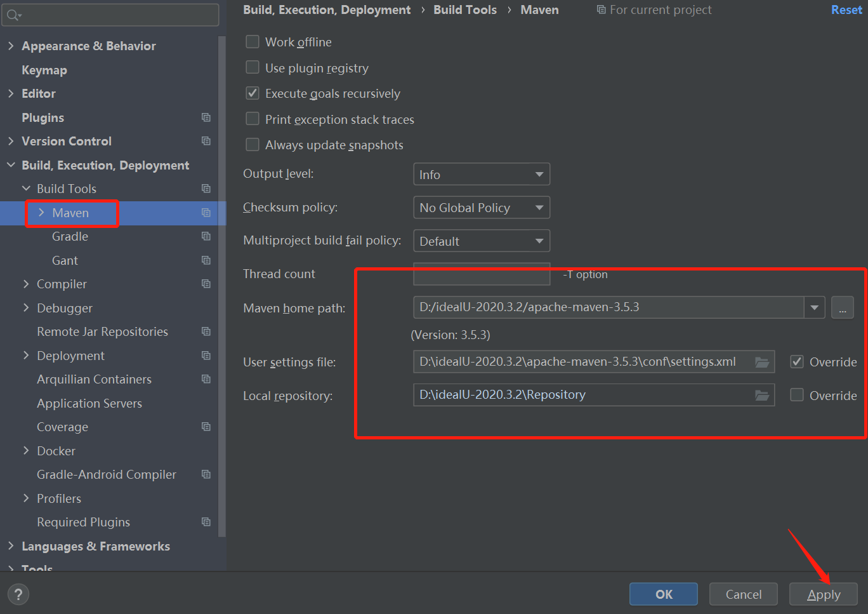This screenshot has height=614, width=868.
Task: Select Gant under Build Tools
Action: pyautogui.click(x=65, y=260)
